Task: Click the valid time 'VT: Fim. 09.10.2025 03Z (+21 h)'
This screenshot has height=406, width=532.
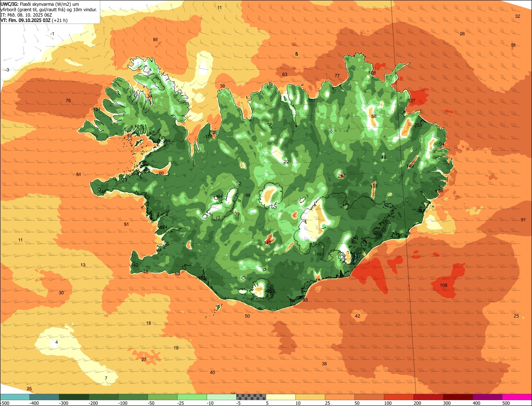Action: pyautogui.click(x=34, y=20)
